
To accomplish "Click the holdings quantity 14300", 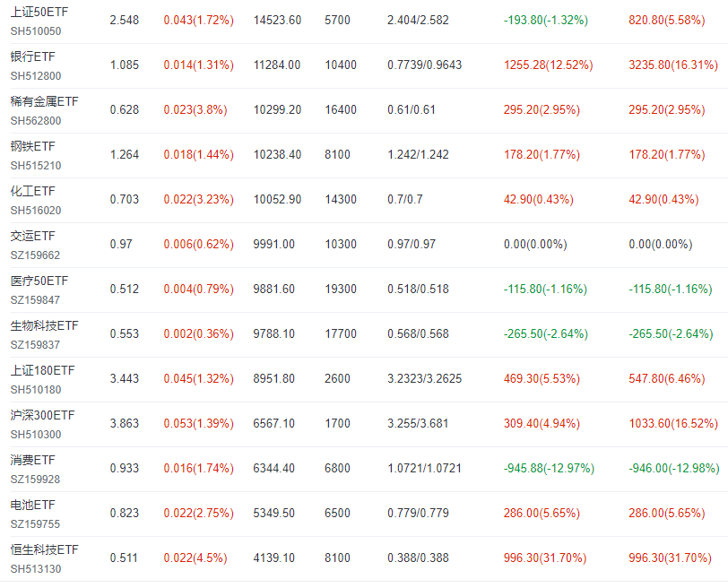I will [x=341, y=200].
